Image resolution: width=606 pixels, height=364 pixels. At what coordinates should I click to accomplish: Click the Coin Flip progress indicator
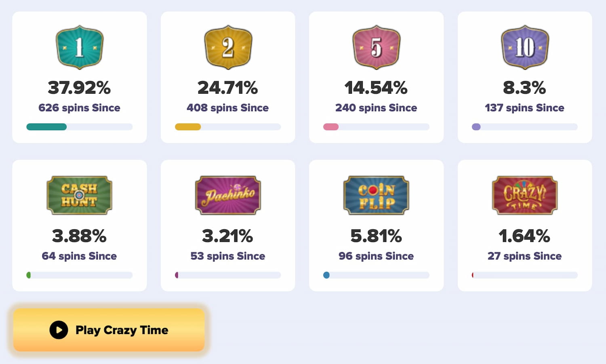326,275
